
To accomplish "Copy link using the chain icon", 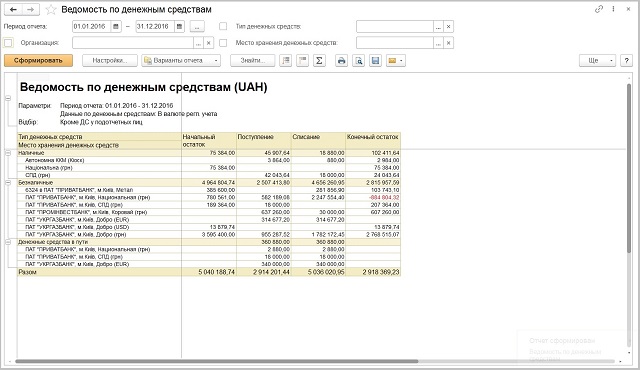I will pos(599,9).
